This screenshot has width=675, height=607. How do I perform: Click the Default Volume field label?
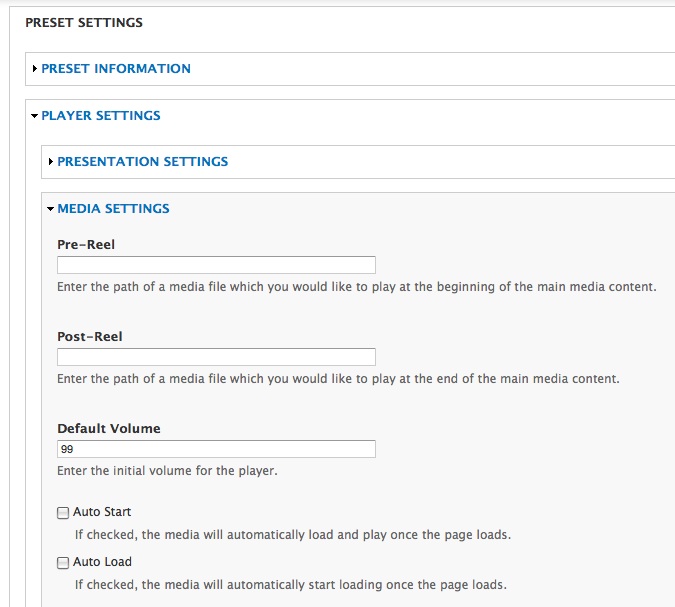tap(108, 428)
